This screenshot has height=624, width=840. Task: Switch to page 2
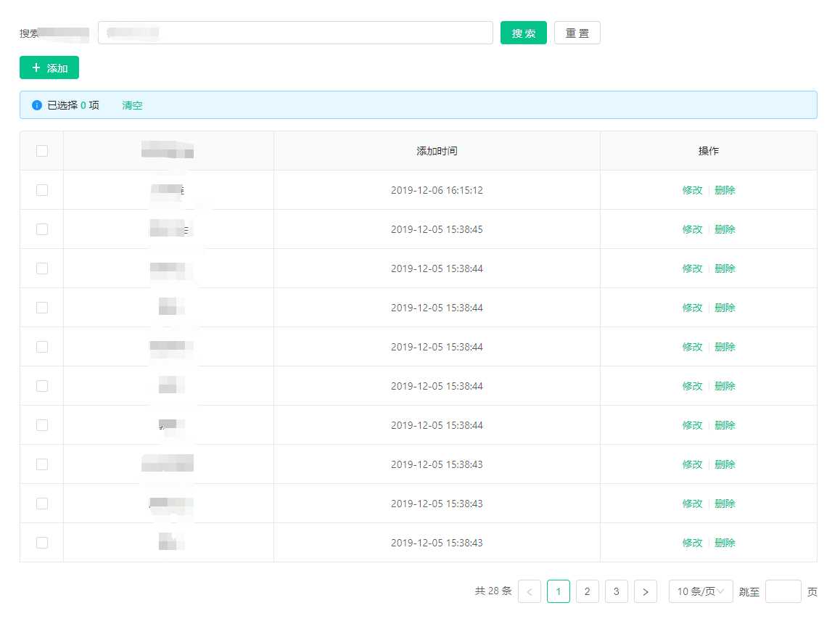pyautogui.click(x=588, y=591)
